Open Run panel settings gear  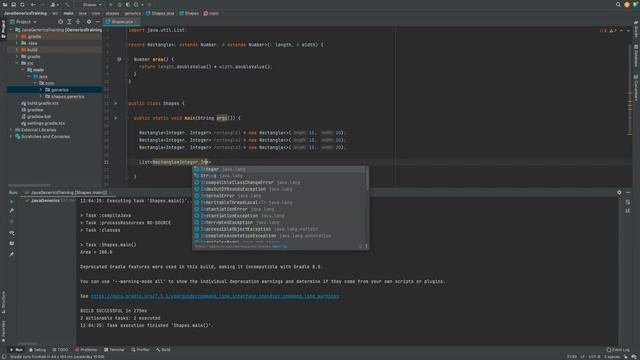619,193
